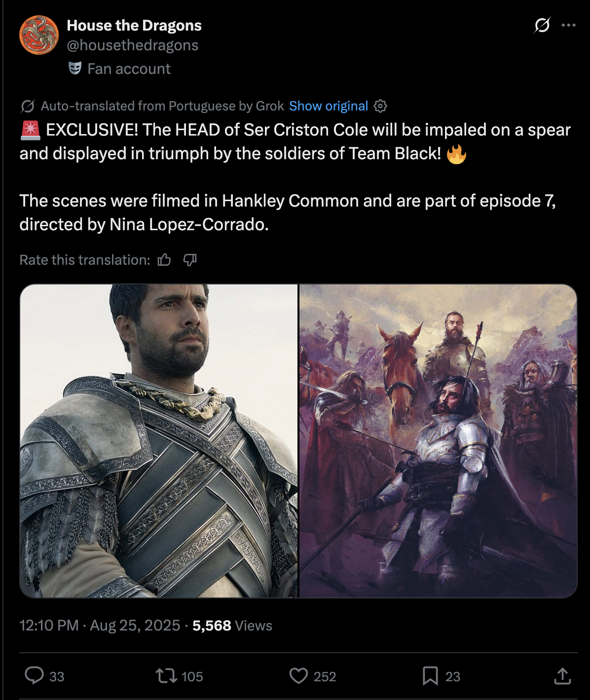This screenshot has height=700, width=590.
Task: Like the post with heart icon
Action: [298, 675]
